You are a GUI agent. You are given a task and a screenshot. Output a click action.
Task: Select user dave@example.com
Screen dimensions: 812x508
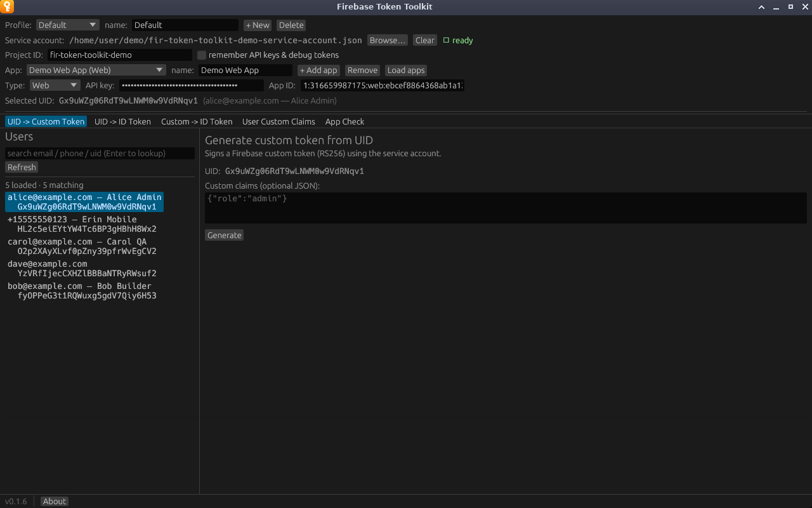pos(82,269)
